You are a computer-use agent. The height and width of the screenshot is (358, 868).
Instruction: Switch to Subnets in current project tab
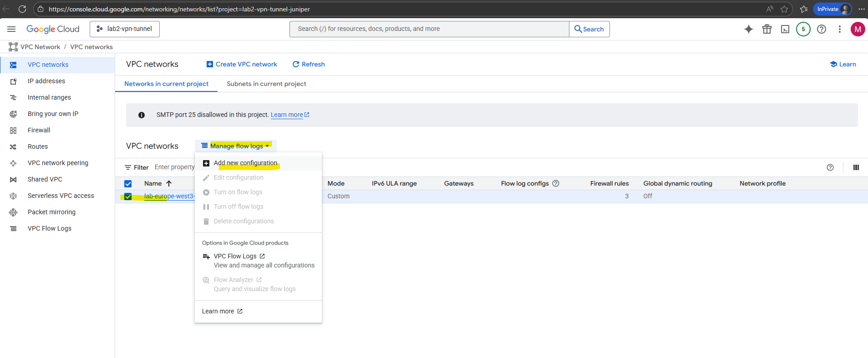(266, 84)
